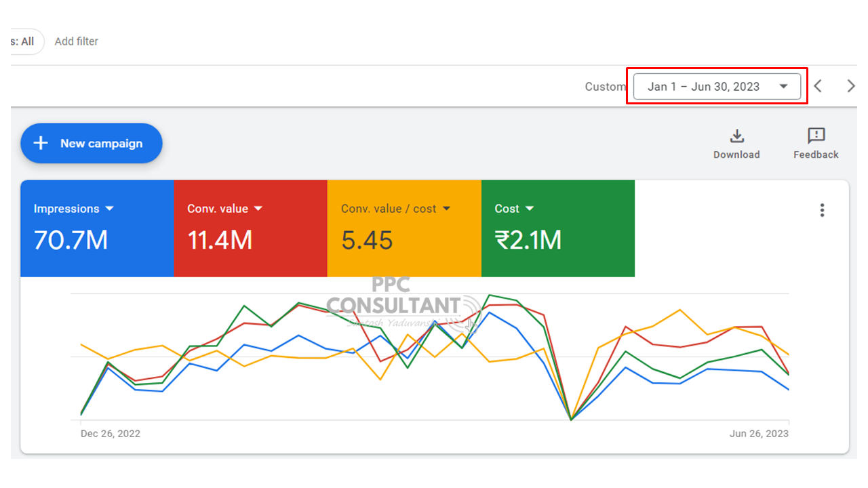Click the Dec 26, 2022 axis label
Viewport: 868px width, 488px height.
(111, 433)
